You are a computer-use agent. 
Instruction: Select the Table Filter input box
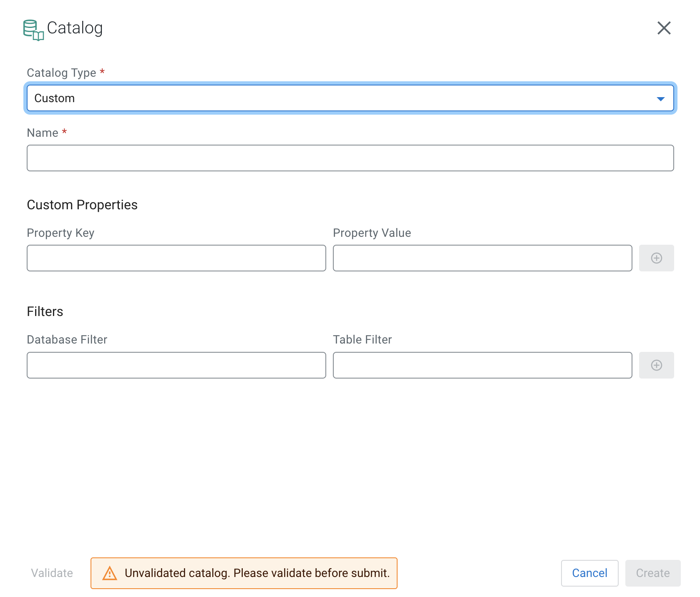pyautogui.click(x=482, y=365)
